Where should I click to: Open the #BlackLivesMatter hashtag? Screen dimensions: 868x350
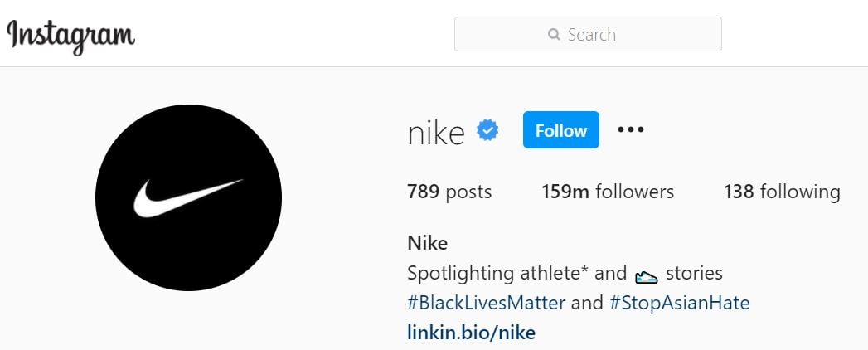(487, 303)
